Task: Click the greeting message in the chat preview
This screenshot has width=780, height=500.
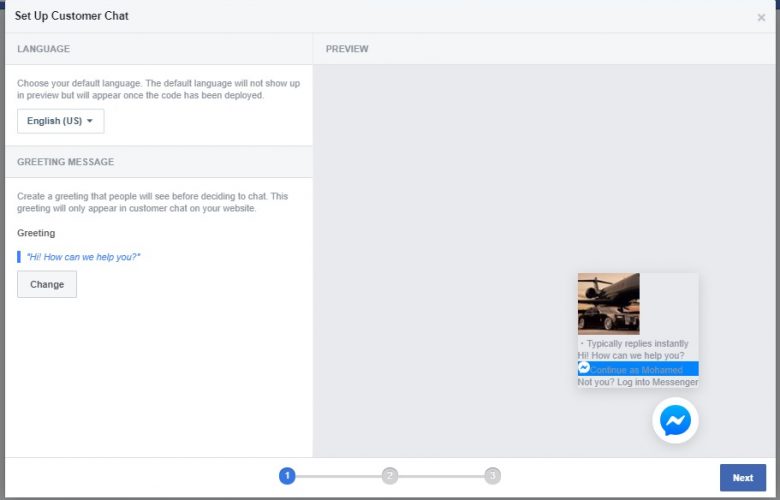Action: click(x=631, y=356)
